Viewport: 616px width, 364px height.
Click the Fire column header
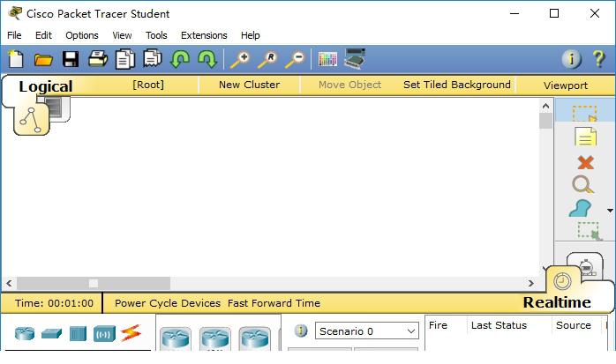coord(438,325)
